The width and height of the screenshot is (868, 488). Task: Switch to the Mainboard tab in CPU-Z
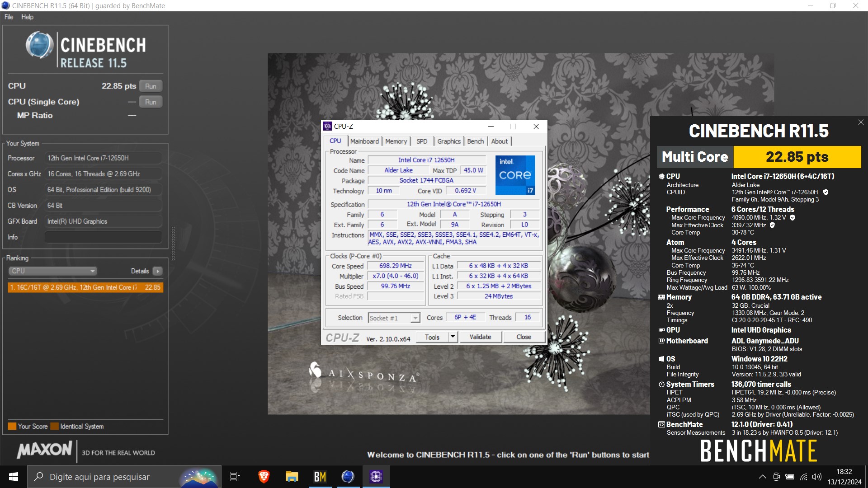364,141
